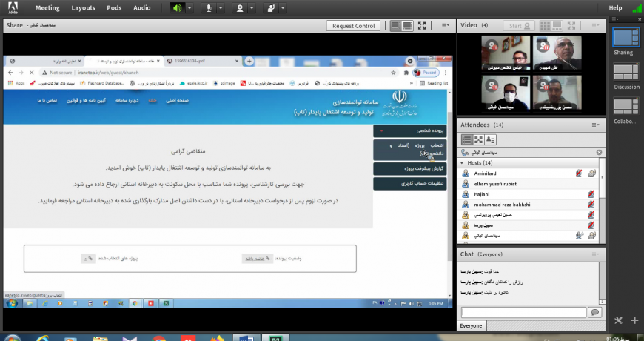Switch Video pod to grid layout
Viewport: 644px width, 341px height.
[545, 25]
